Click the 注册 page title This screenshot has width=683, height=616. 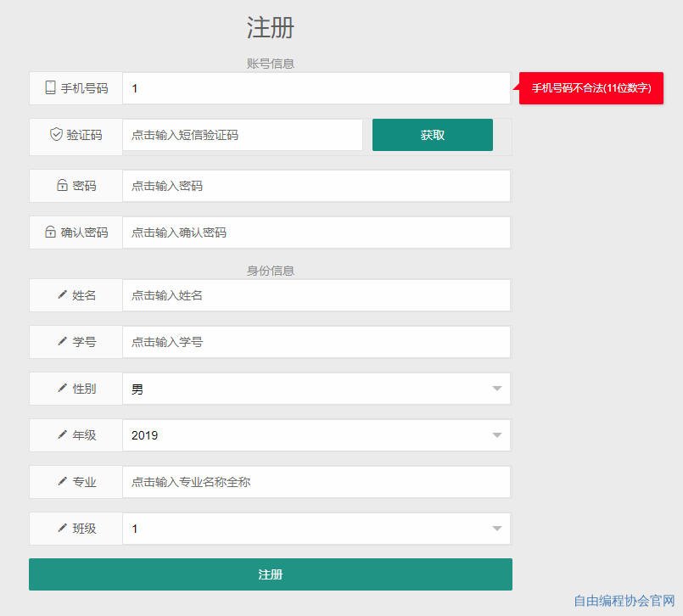(x=271, y=27)
